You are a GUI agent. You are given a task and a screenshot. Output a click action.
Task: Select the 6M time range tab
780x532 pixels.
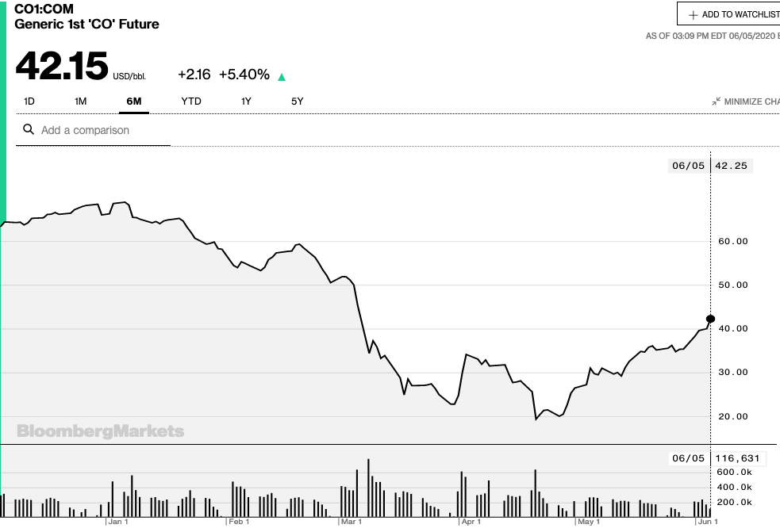pyautogui.click(x=133, y=101)
